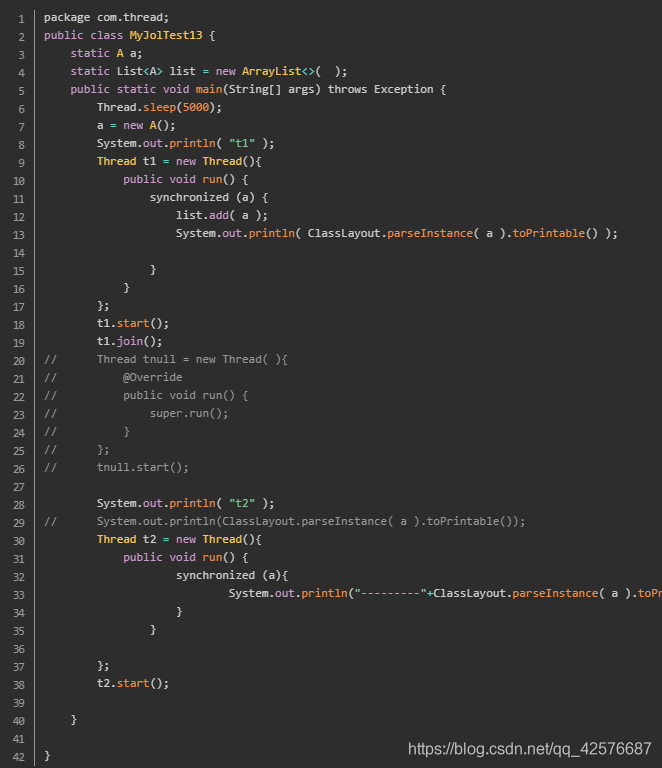662x768 pixels.
Task: Click the "t1" string literal
Action: click(x=242, y=144)
